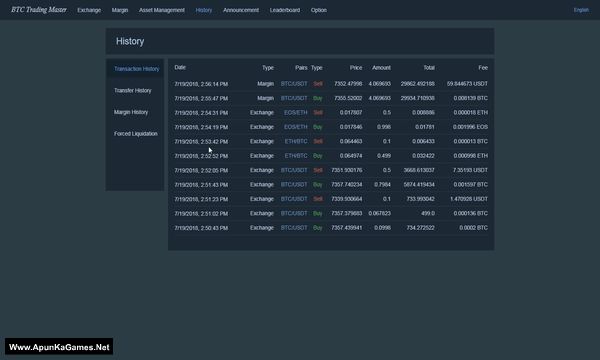Click the Exchange type cell in the 2:53:42 PM row

262,142
